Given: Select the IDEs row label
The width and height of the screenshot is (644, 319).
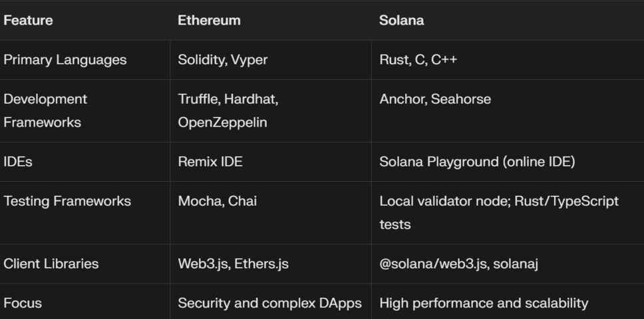Looking at the screenshot, I should pyautogui.click(x=18, y=162).
